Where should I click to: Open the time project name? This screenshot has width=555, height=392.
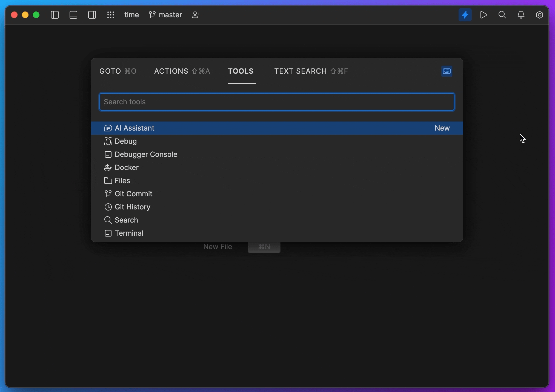tap(131, 15)
